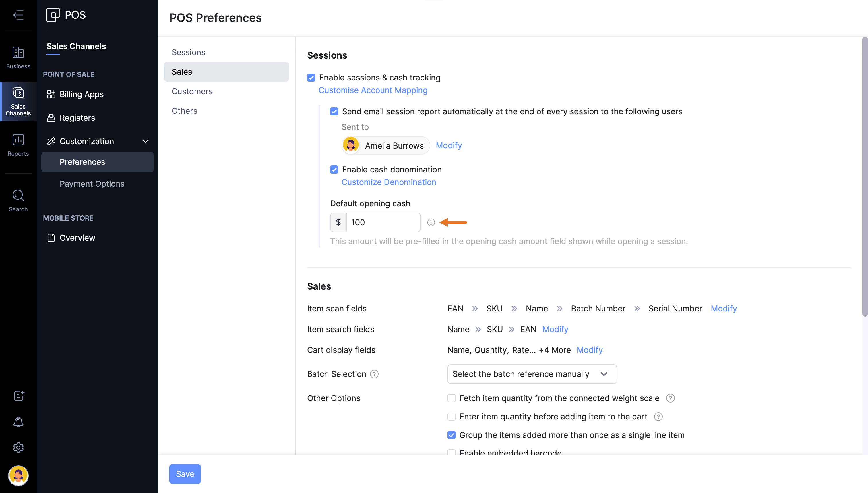Enable Fetch item quantity from weight scale

pyautogui.click(x=451, y=398)
